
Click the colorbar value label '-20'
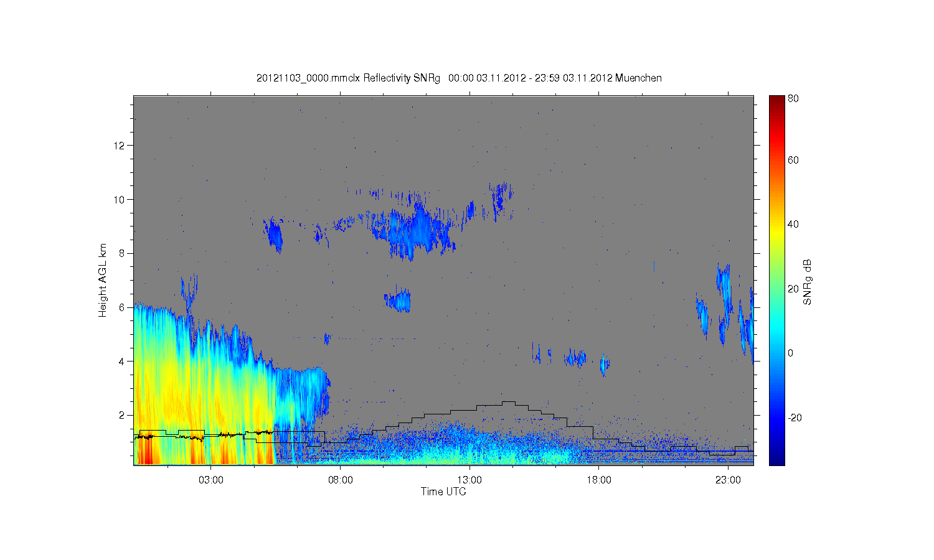click(x=795, y=418)
